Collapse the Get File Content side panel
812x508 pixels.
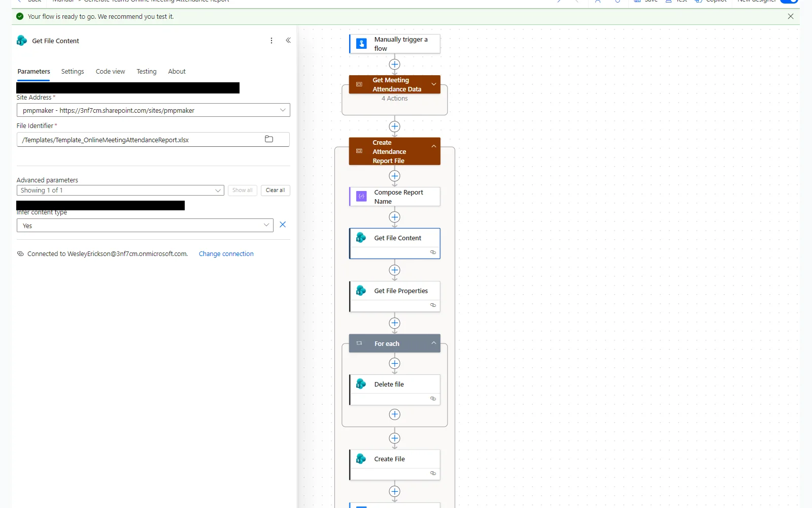click(288, 41)
